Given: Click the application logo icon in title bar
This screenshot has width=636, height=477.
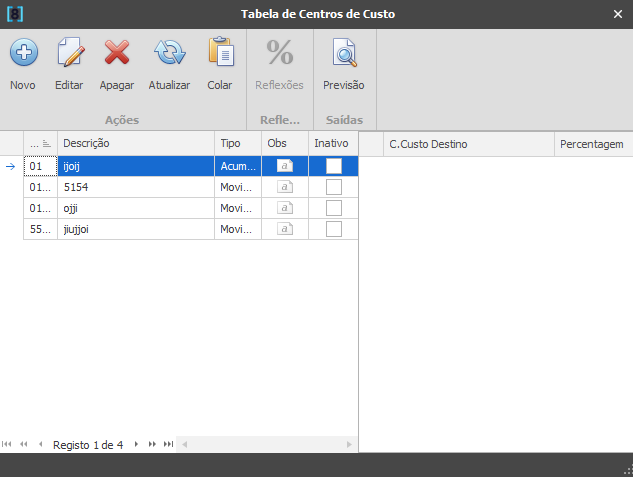Looking at the screenshot, I should (x=15, y=14).
